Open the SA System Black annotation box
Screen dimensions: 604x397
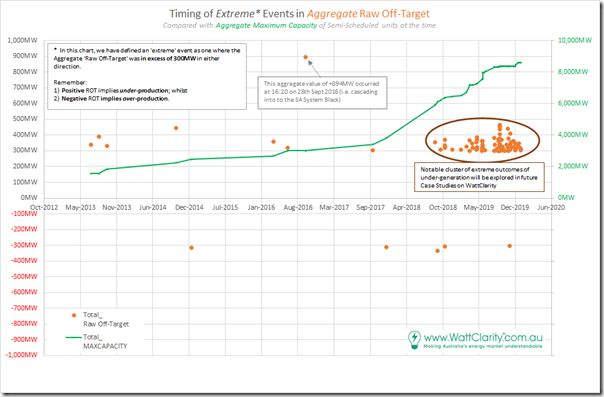pyautogui.click(x=322, y=92)
